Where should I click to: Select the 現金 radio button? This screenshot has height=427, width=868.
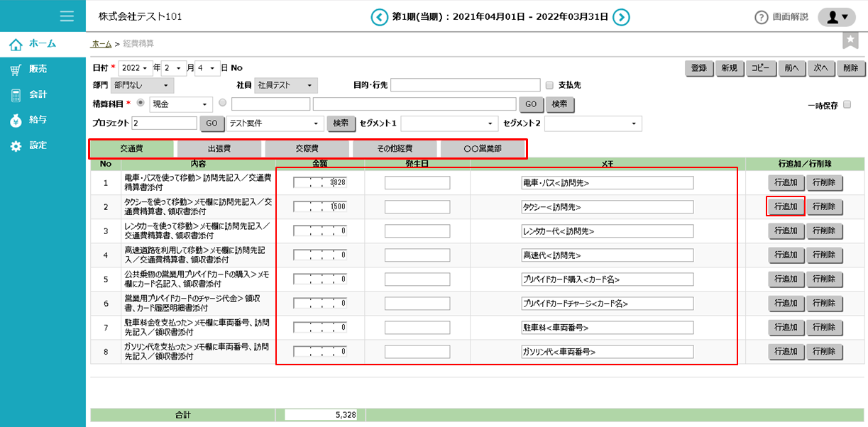(x=140, y=103)
